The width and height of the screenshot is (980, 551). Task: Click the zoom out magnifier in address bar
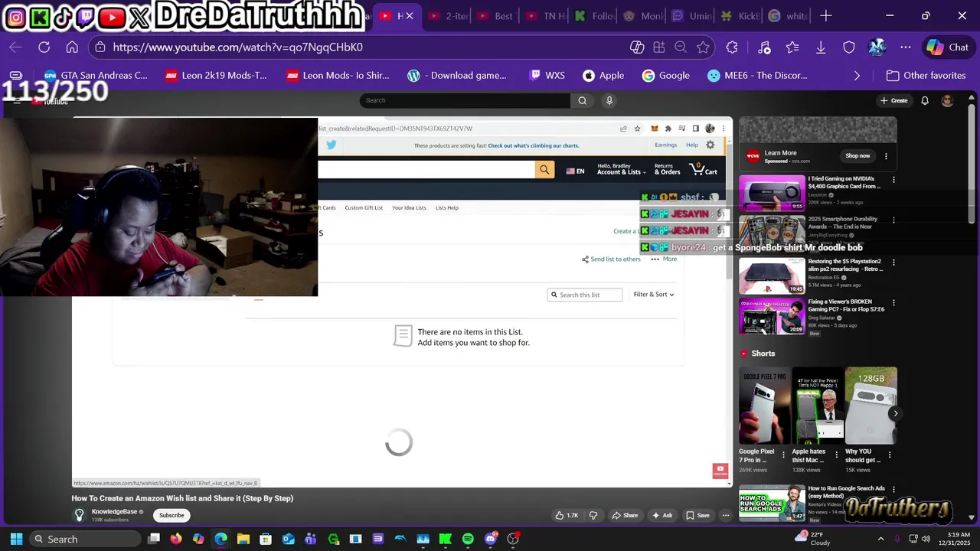[x=681, y=47]
